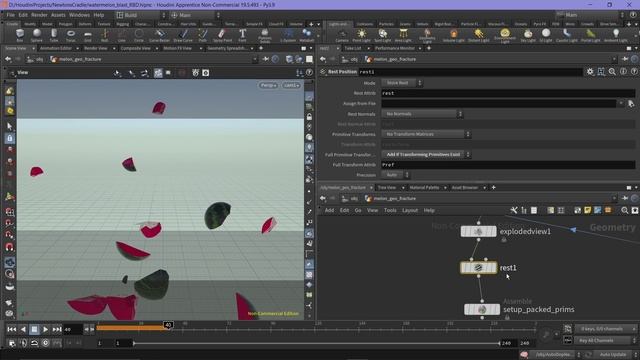Add a Distant Light from the shelf

click(x=478, y=35)
